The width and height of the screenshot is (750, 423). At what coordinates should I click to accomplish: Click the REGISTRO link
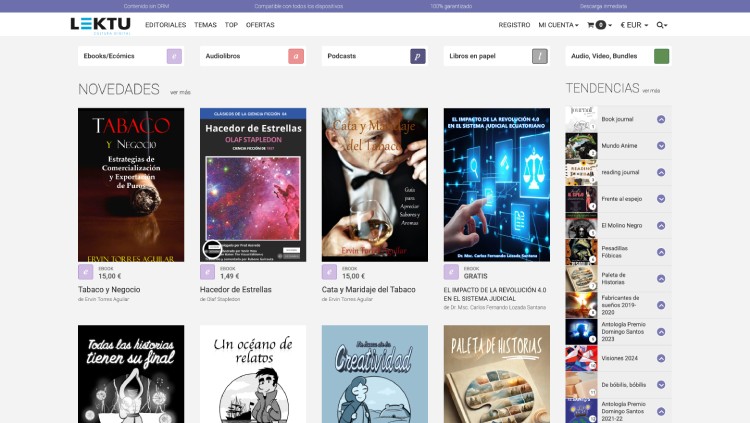coord(514,25)
